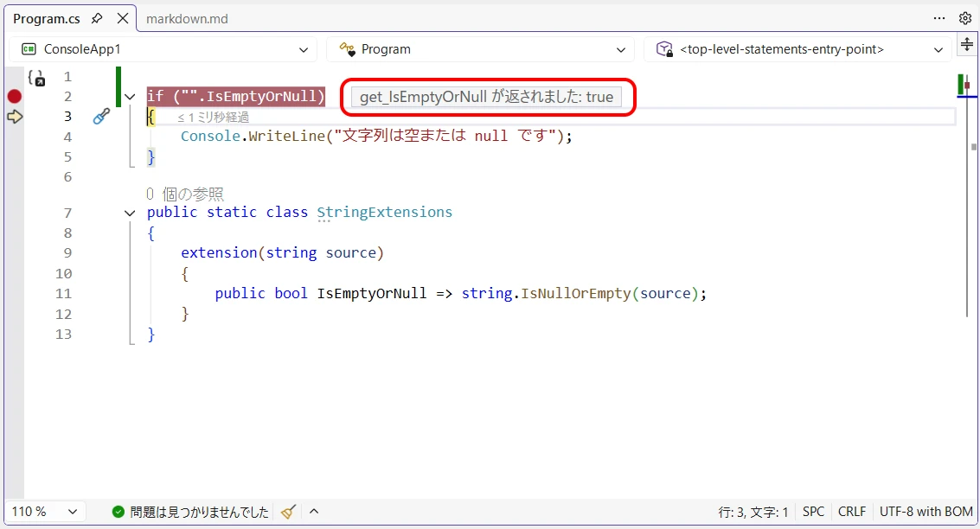This screenshot has height=529, width=980.
Task: Toggle pin on the Program.cs tab
Action: [97, 18]
